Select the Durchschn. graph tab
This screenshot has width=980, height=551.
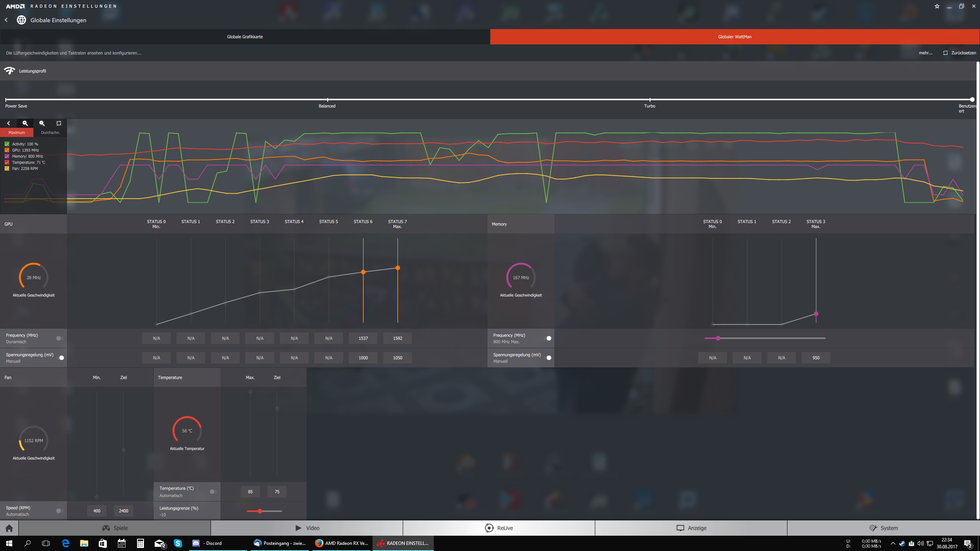[50, 132]
